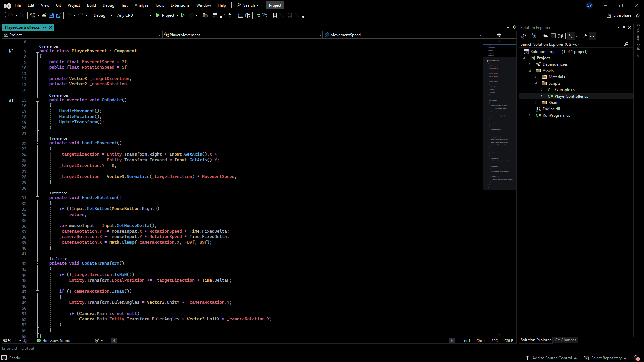This screenshot has width=644, height=362.
Task: Toggle Show All Files in Solution Explorer
Action: (x=560, y=36)
